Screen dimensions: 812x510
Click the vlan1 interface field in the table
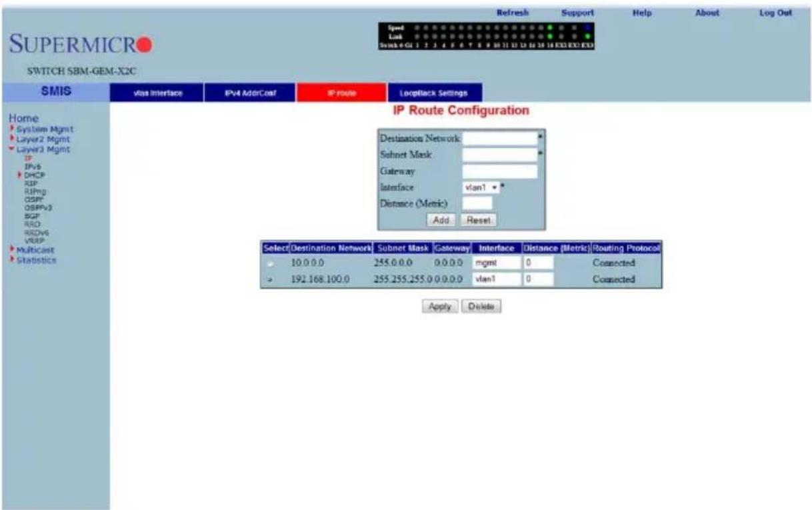(495, 280)
